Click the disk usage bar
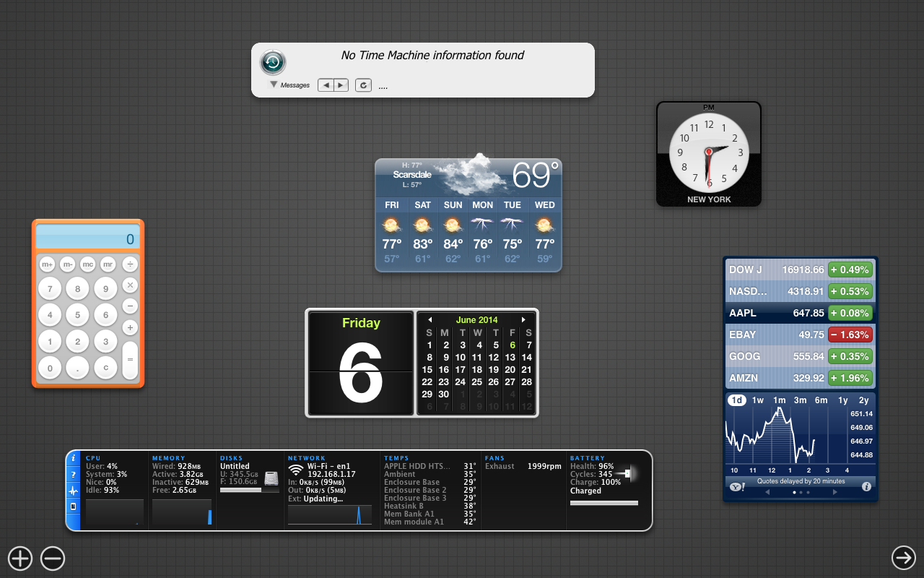 [x=250, y=490]
